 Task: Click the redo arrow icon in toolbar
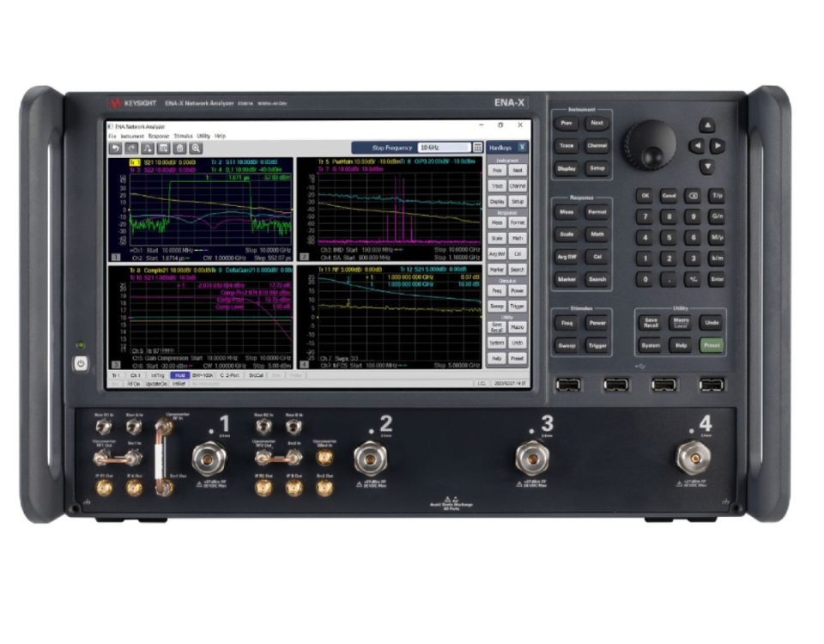(130, 148)
